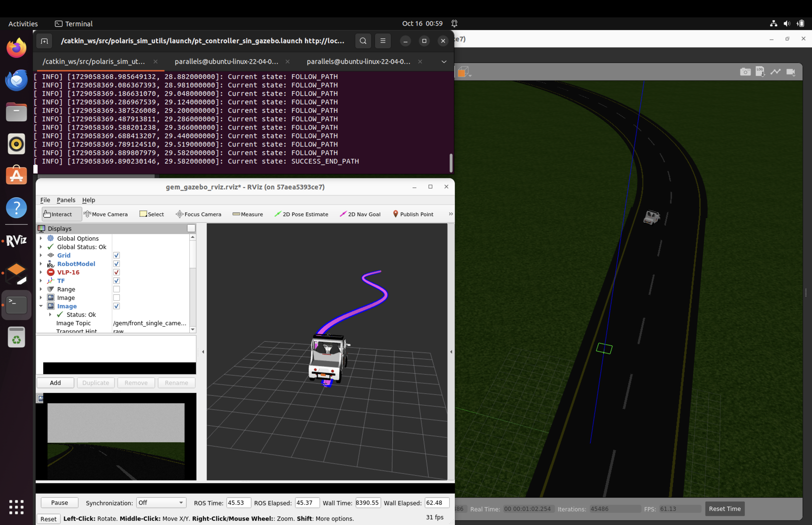Screen dimensions: 812x525
Task: Click the ROS Time field
Action: pyautogui.click(x=238, y=502)
